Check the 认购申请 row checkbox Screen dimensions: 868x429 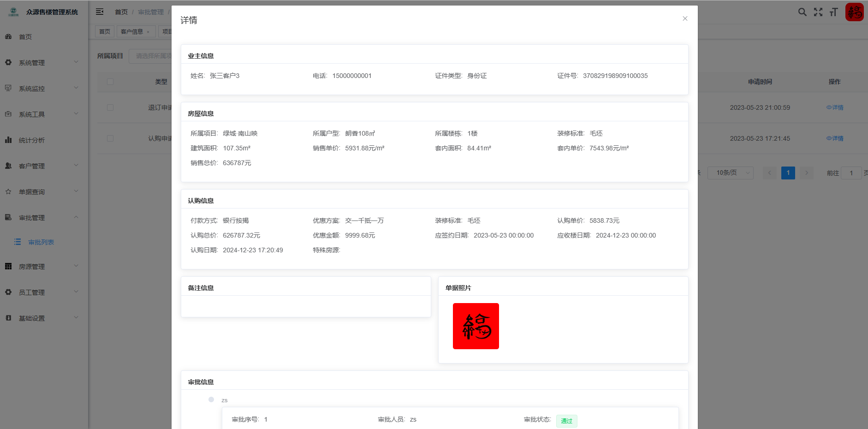click(110, 138)
